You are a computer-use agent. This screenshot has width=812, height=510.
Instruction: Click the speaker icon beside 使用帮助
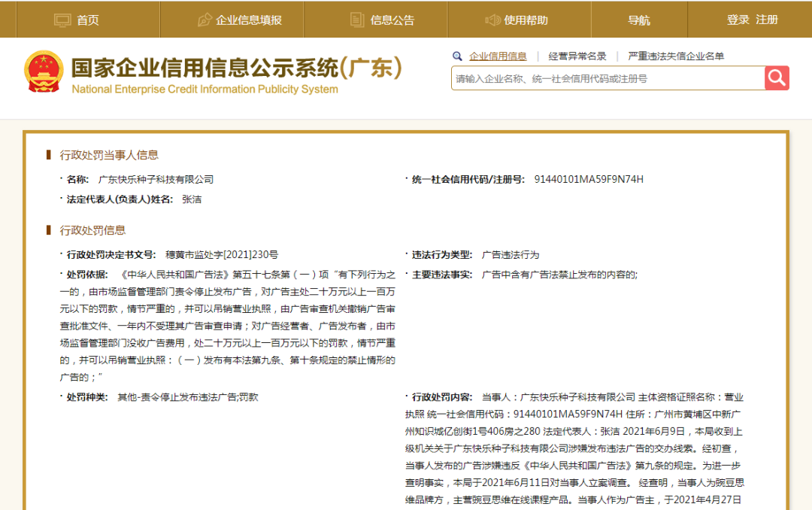point(492,20)
